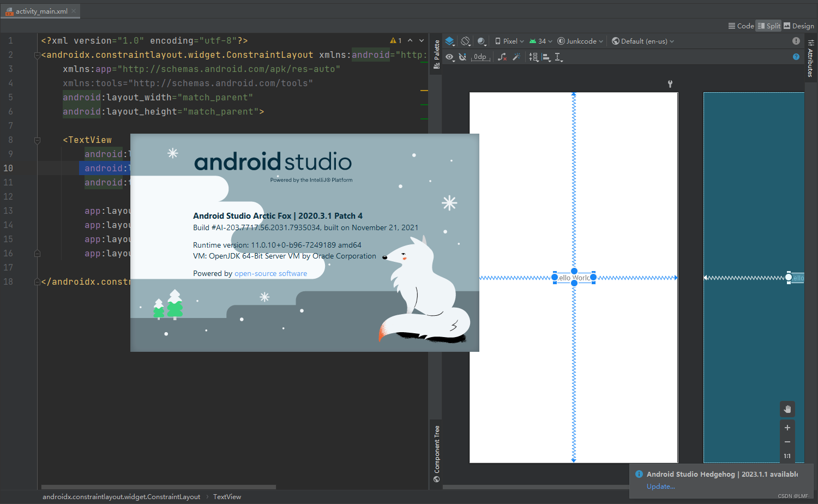
Task: Switch to Code view mode
Action: (x=741, y=26)
